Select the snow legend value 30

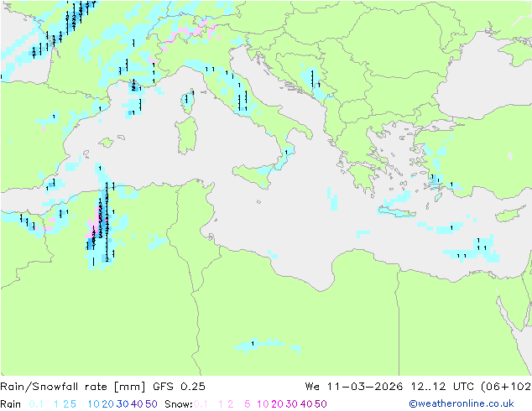(x=292, y=404)
